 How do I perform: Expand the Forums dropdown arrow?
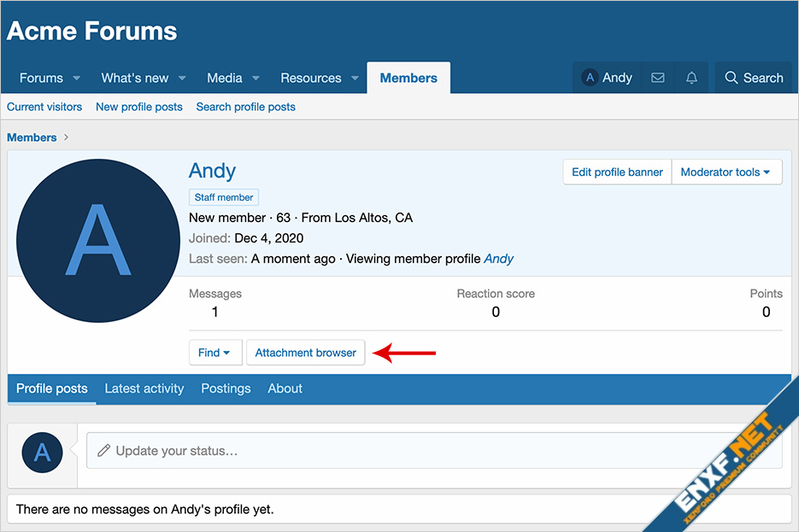point(77,79)
